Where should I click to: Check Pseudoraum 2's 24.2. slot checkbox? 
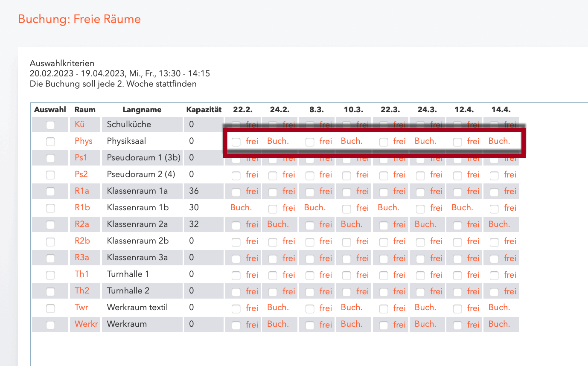pyautogui.click(x=273, y=175)
